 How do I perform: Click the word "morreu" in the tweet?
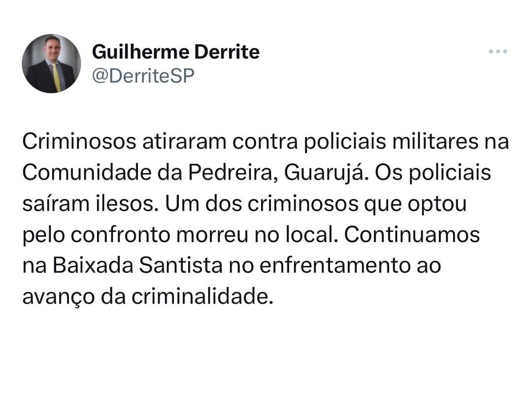click(x=212, y=235)
